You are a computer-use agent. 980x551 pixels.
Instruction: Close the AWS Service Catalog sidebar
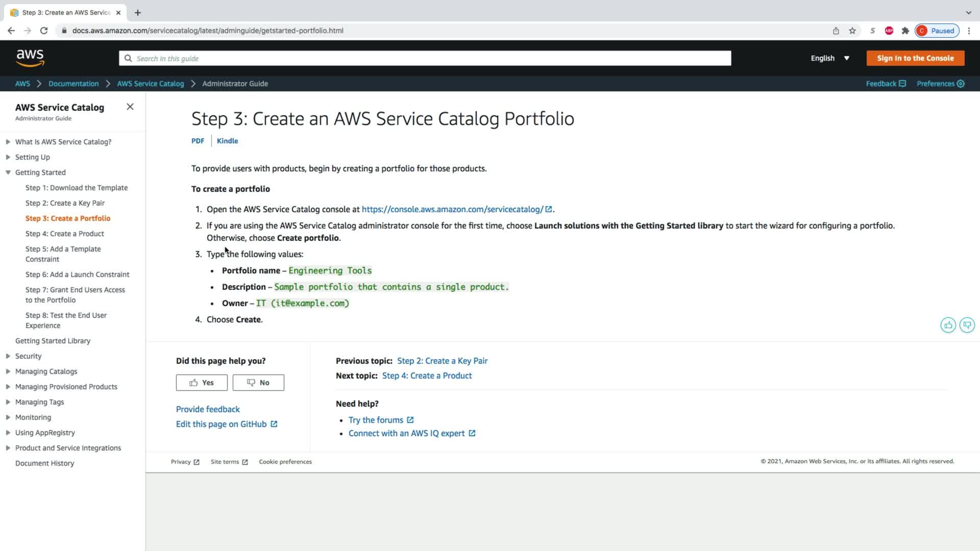point(130,107)
